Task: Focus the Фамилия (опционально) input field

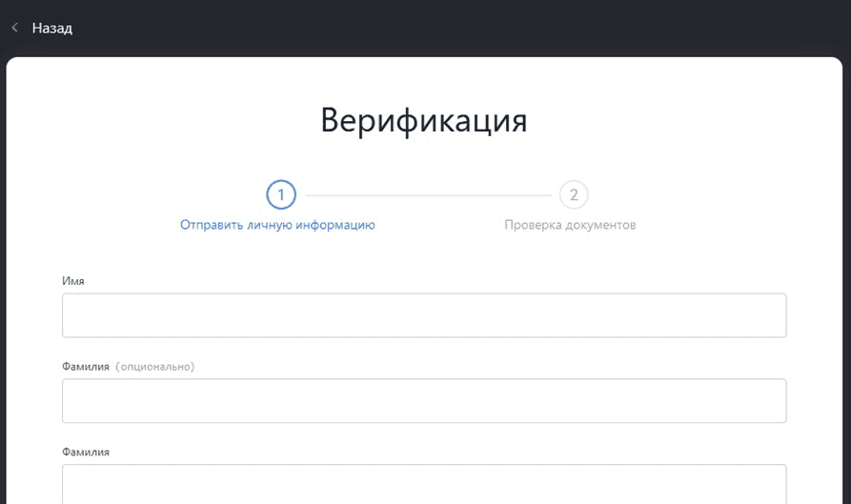Action: pyautogui.click(x=424, y=401)
